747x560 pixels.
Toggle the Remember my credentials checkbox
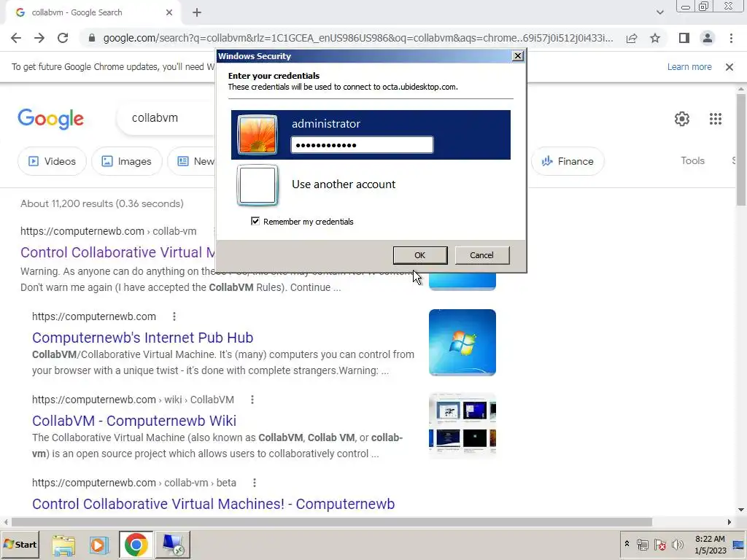tap(255, 221)
